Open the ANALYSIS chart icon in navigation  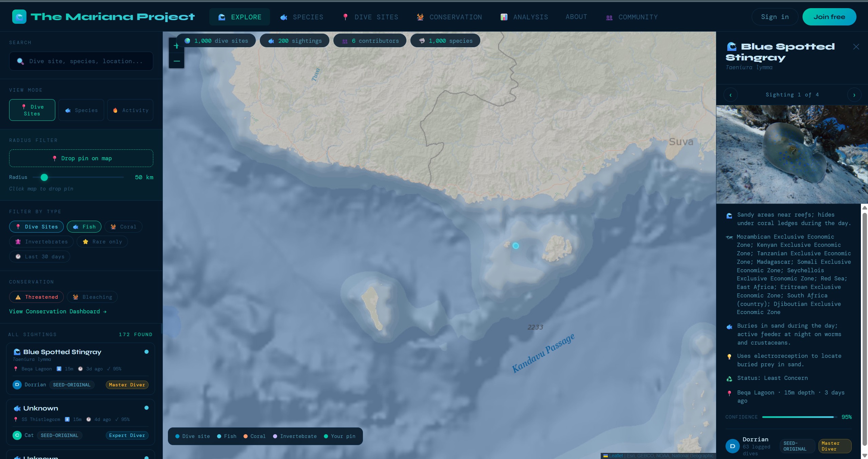click(504, 17)
